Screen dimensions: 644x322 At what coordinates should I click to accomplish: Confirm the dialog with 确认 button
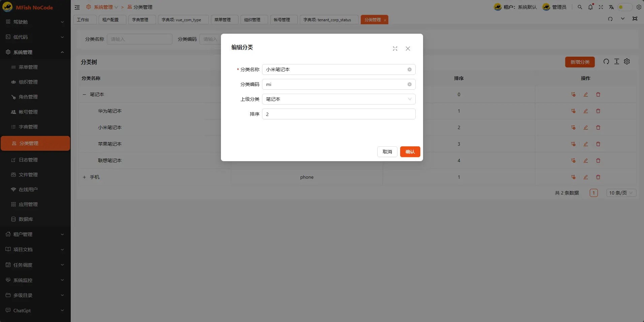tap(410, 152)
